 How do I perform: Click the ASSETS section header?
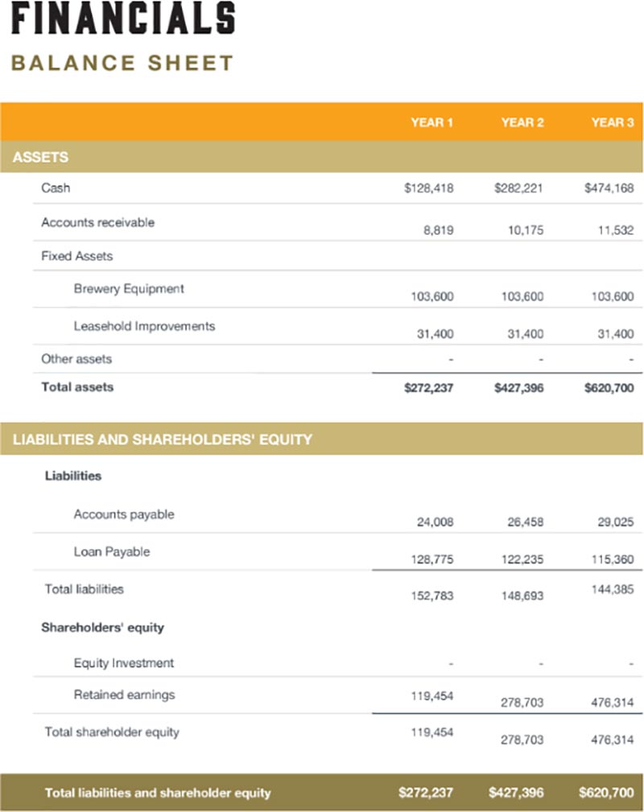click(40, 157)
